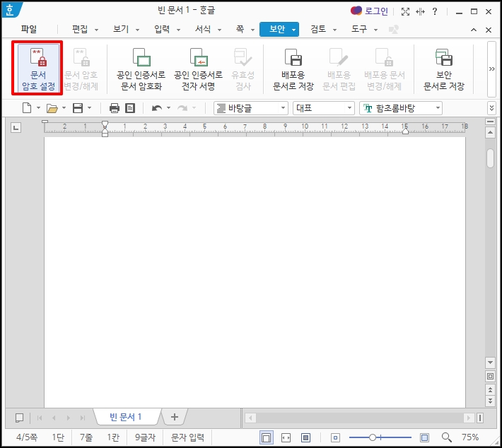Click 배포용 문서로 저장 icon

tap(293, 57)
